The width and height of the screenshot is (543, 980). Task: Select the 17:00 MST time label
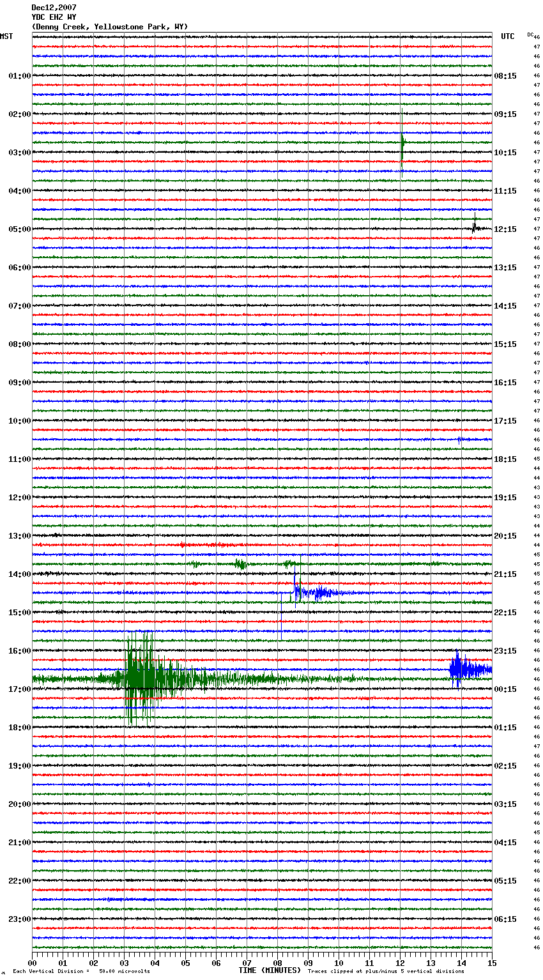pyautogui.click(x=20, y=689)
